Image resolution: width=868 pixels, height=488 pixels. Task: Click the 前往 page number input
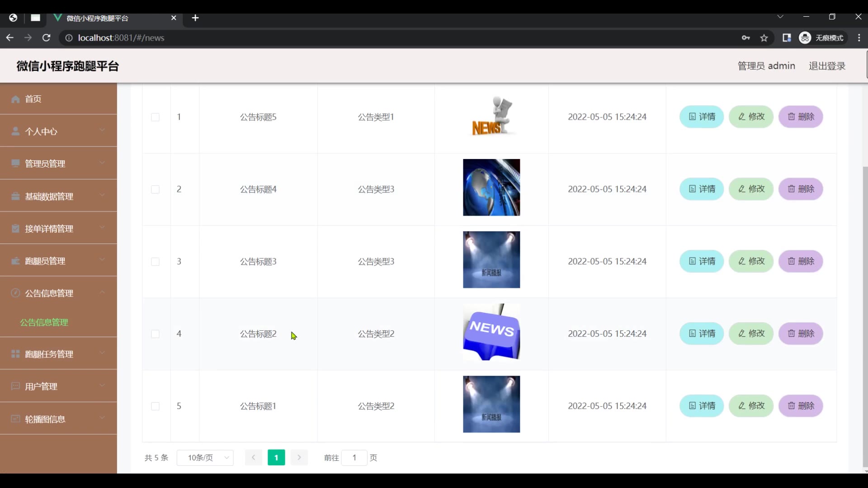[x=354, y=458]
